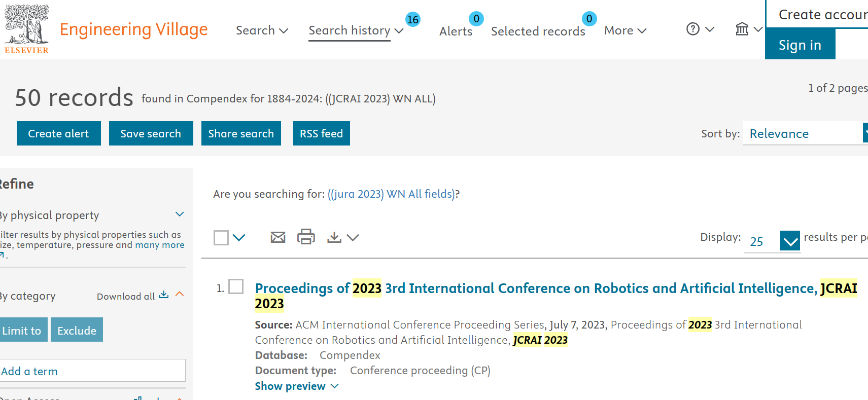Open the More menu

pos(625,30)
